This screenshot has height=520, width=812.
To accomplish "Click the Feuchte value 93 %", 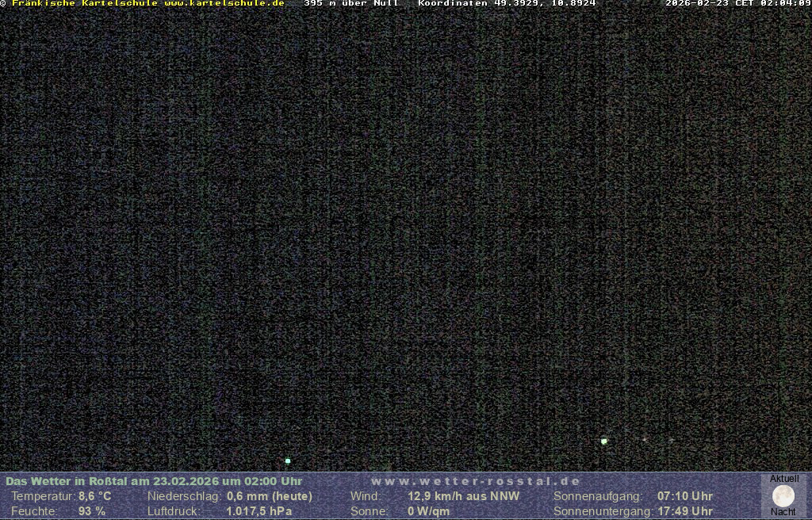I will pyautogui.click(x=92, y=511).
